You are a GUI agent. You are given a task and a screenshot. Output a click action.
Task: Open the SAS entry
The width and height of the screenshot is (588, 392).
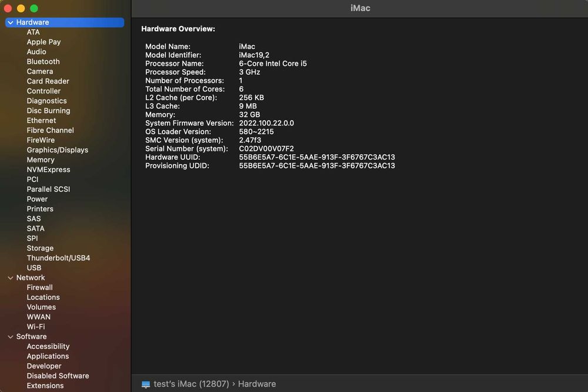point(34,218)
